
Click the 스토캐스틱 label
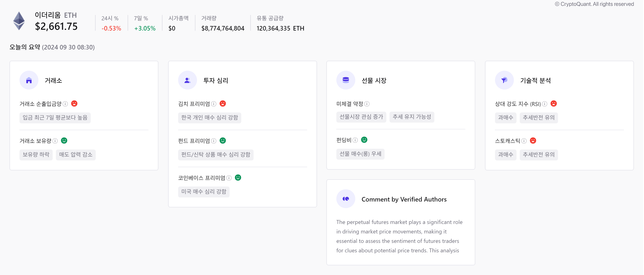[x=507, y=141]
